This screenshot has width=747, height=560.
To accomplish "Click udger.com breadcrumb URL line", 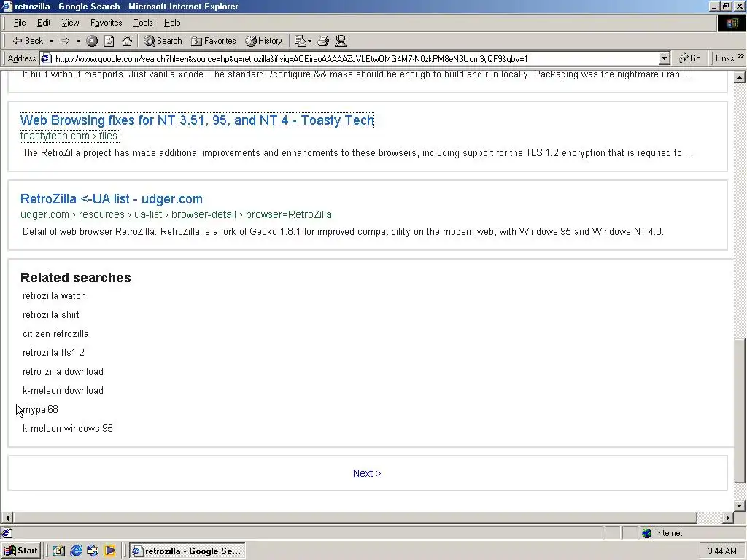I will point(176,214).
